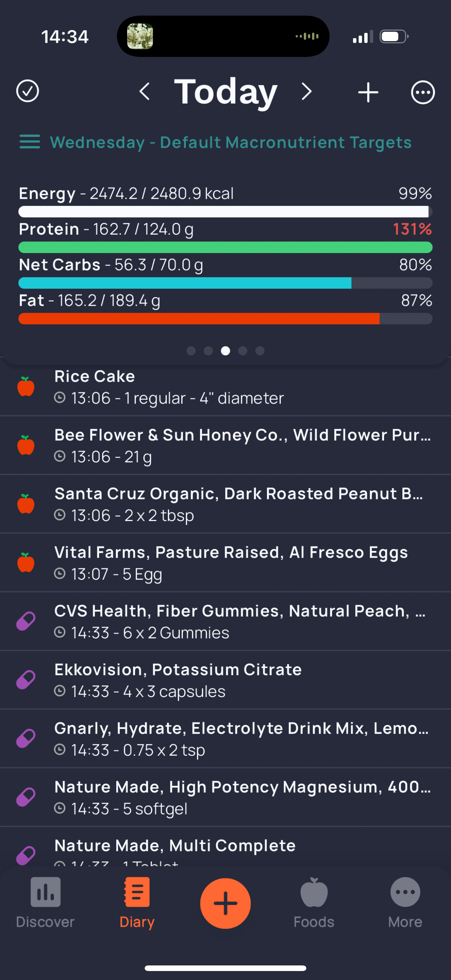
Task: Tap the Energy progress bar
Action: [x=225, y=212]
